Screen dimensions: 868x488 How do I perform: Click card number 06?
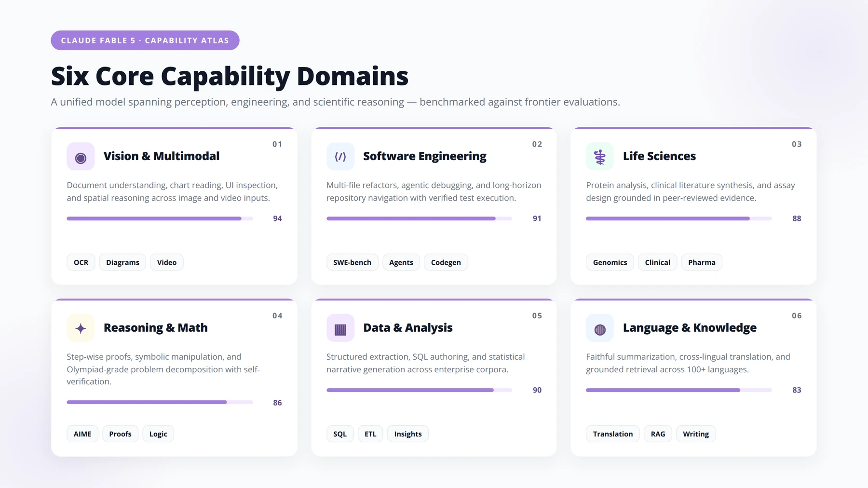797,316
